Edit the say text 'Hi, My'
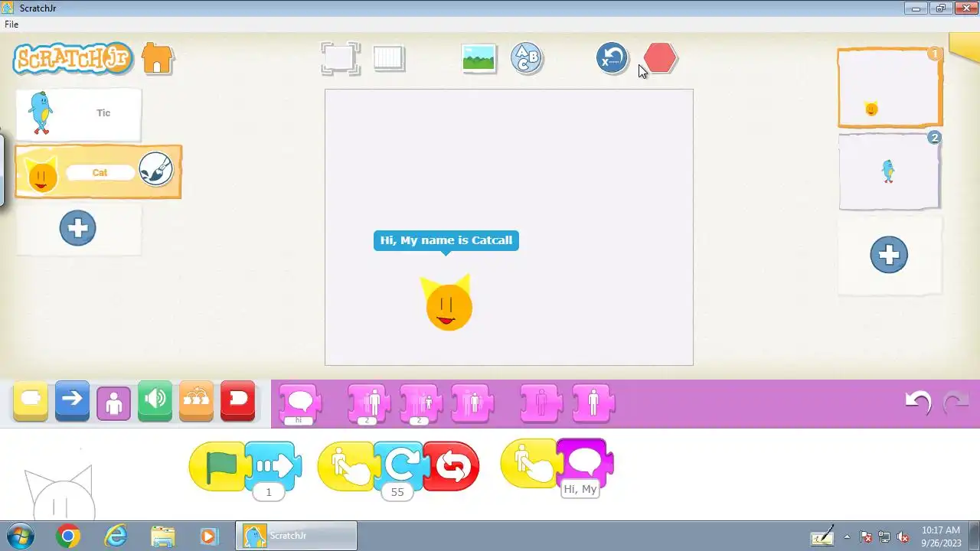 click(580, 489)
